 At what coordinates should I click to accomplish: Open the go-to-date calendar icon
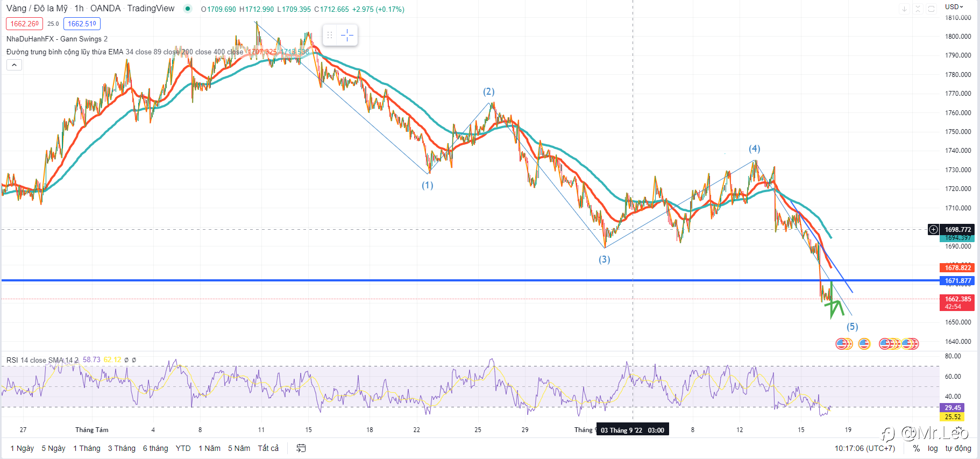click(301, 448)
